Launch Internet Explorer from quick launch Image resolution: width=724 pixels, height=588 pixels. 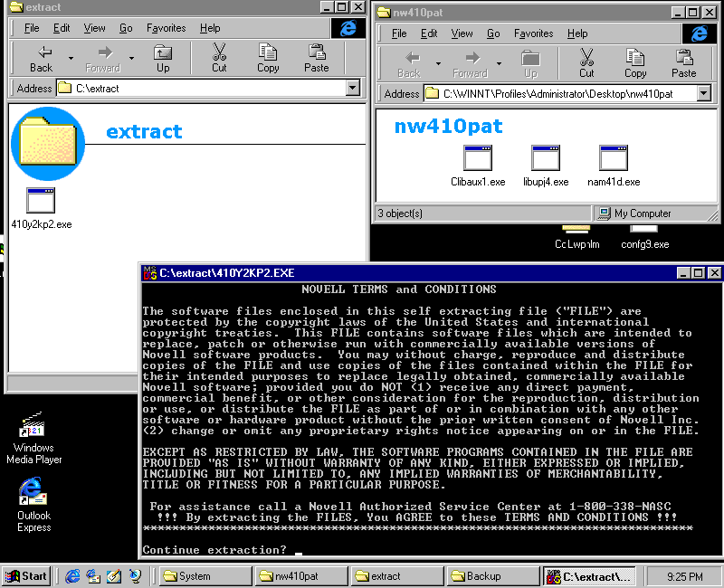pyautogui.click(x=72, y=576)
